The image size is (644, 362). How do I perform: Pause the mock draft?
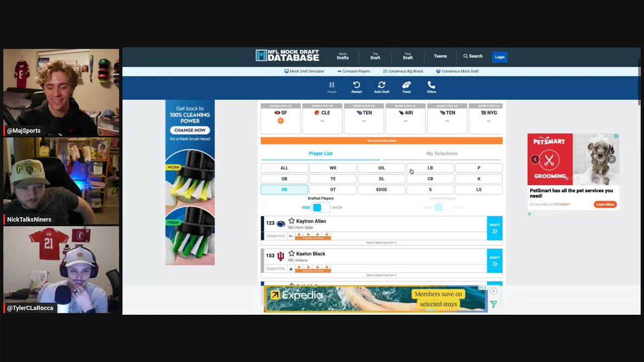click(332, 87)
